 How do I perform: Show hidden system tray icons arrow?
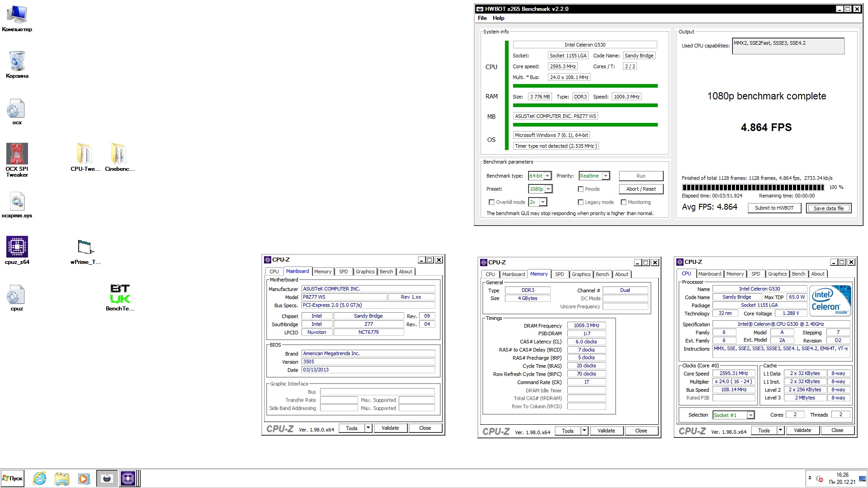[809, 478]
